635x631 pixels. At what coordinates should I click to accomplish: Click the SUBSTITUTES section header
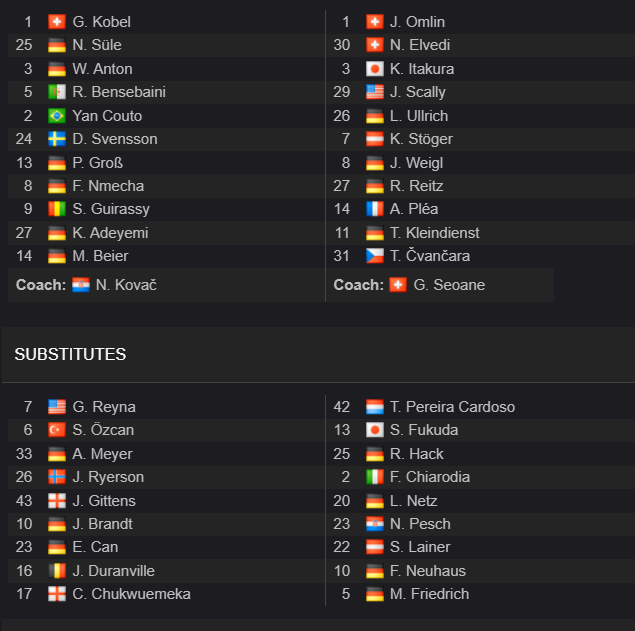click(70, 354)
